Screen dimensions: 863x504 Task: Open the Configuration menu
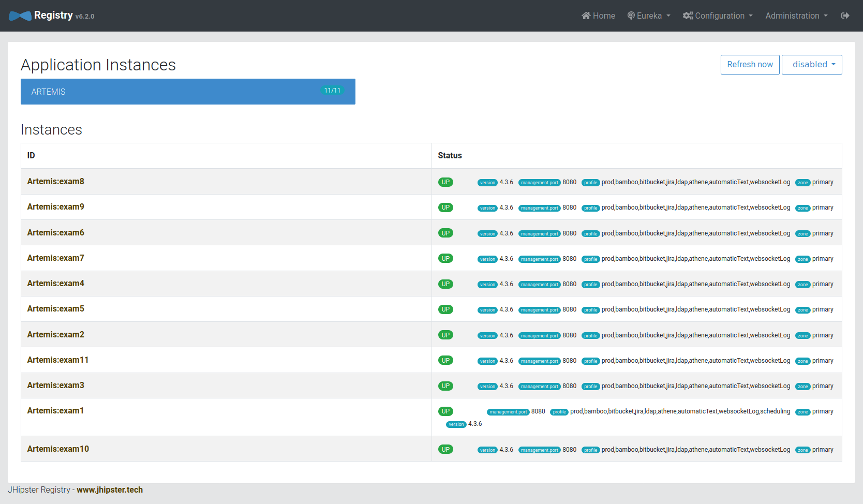tap(717, 16)
